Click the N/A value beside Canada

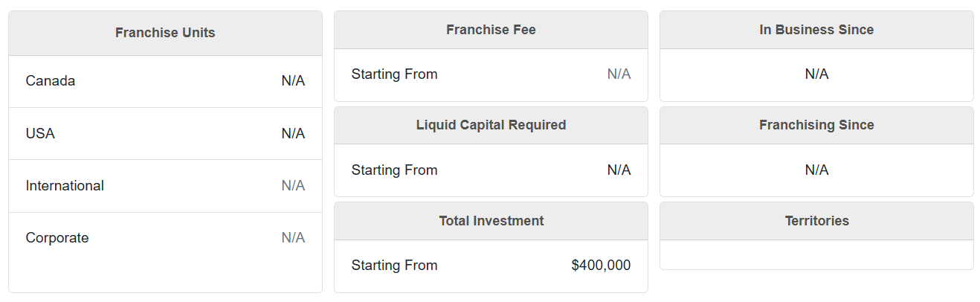tap(293, 81)
